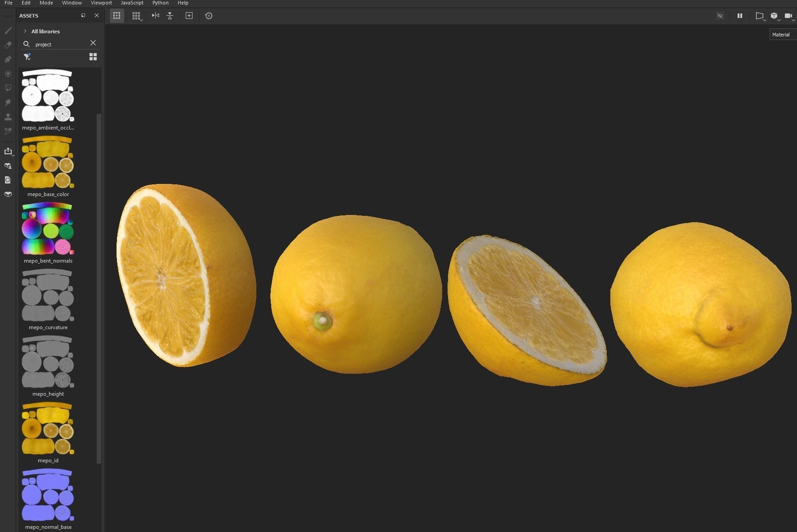This screenshot has height=532, width=797.
Task: Click the dotted-square transform icon in top toolbar
Action: pyautogui.click(x=117, y=16)
